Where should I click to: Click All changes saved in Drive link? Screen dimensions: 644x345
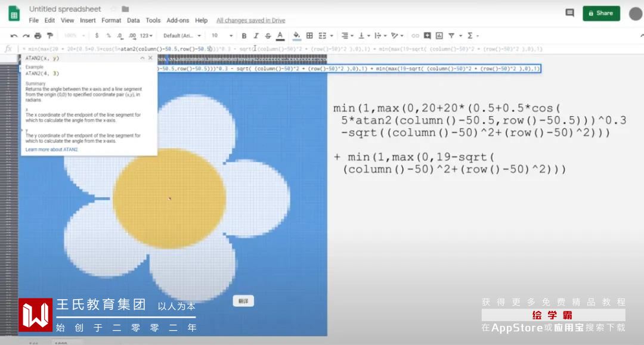250,20
